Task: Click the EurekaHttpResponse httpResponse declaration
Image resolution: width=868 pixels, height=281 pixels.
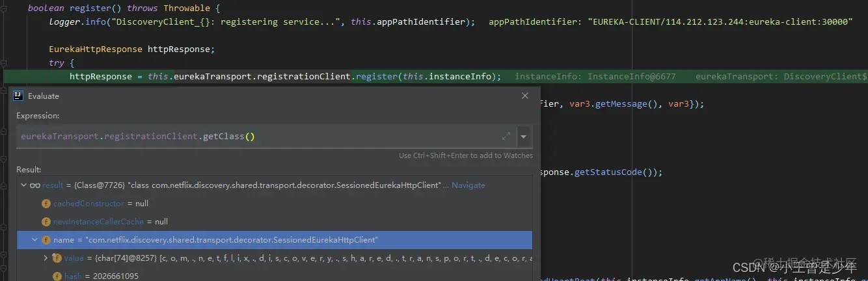Action: pos(131,49)
